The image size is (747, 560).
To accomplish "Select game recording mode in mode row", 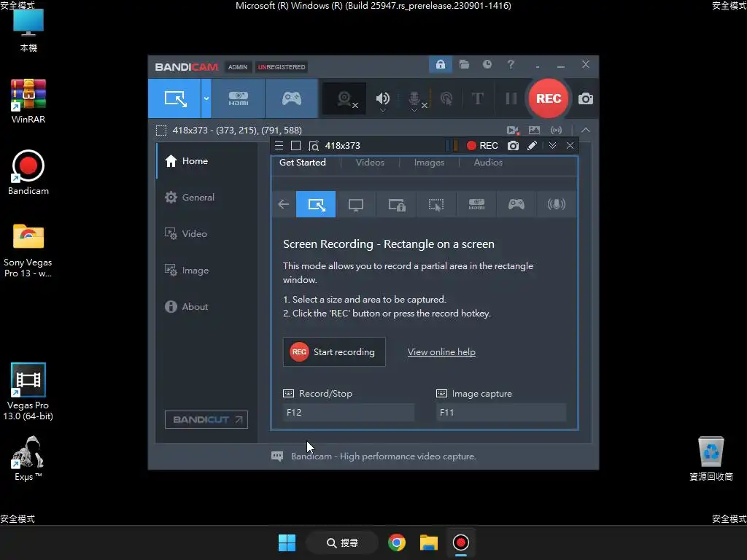I will click(516, 204).
